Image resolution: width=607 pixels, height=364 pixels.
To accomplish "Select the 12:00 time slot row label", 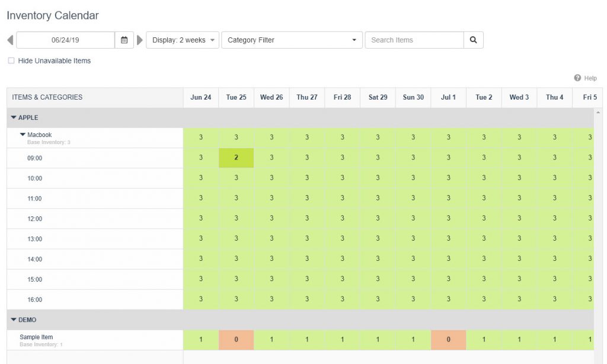I will (34, 218).
